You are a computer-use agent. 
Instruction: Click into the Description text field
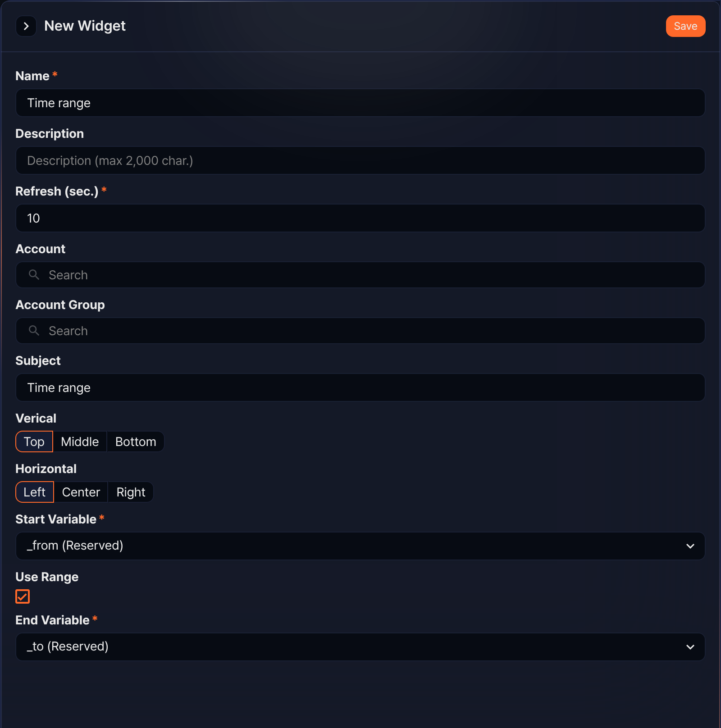point(360,160)
